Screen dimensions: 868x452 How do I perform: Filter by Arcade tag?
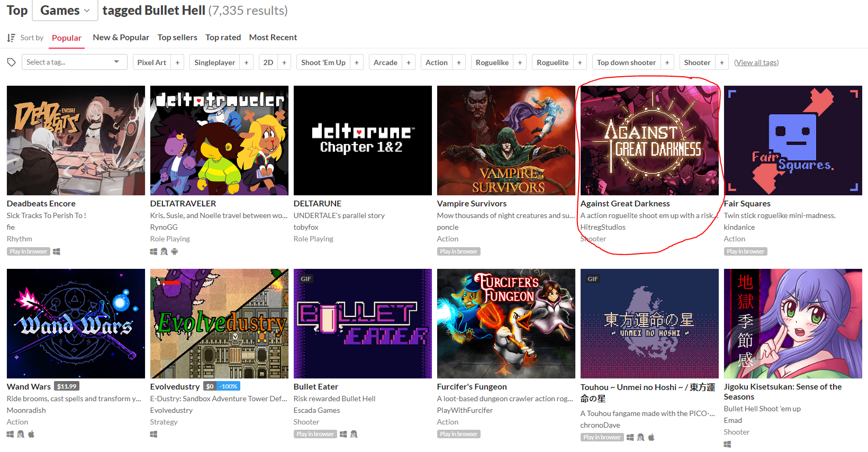pos(385,62)
